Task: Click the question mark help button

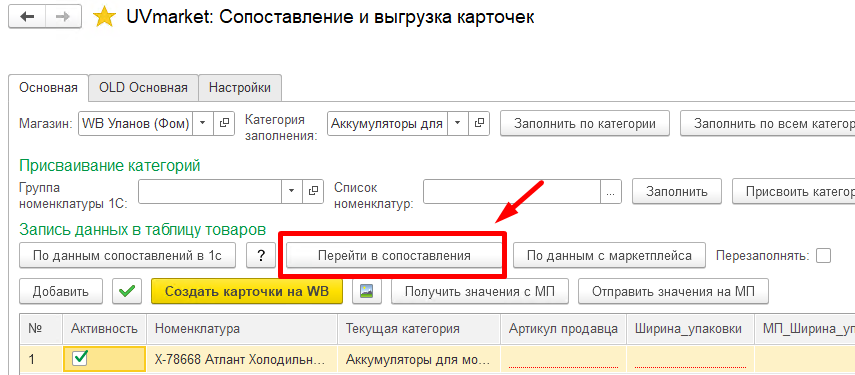Action: (x=261, y=256)
